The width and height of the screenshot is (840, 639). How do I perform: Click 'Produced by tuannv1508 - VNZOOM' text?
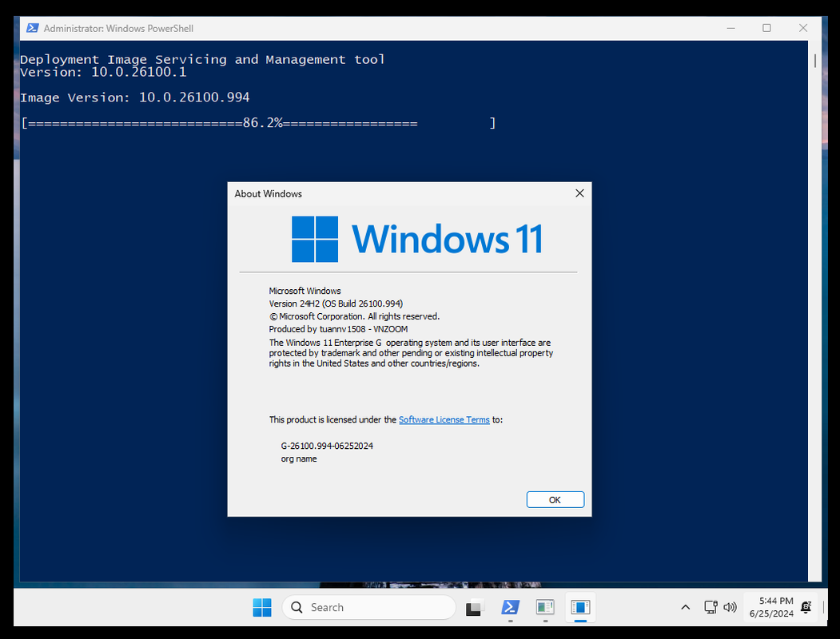[x=338, y=329]
